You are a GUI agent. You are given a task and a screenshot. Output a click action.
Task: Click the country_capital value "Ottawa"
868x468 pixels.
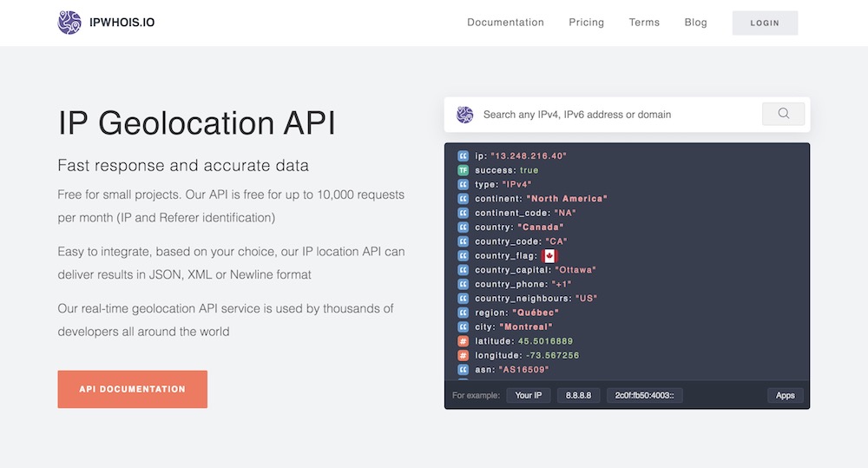[x=575, y=270]
